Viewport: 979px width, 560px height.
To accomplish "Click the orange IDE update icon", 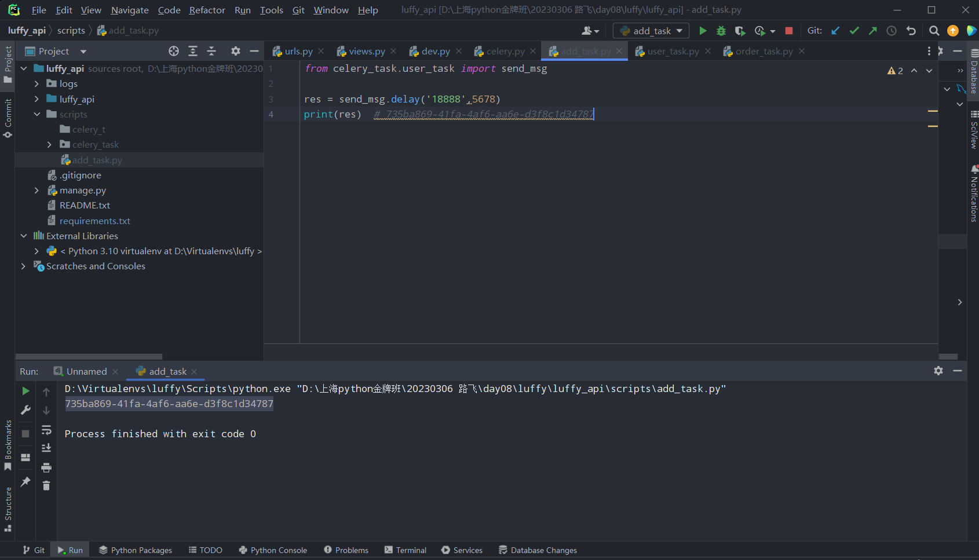I will click(x=953, y=31).
